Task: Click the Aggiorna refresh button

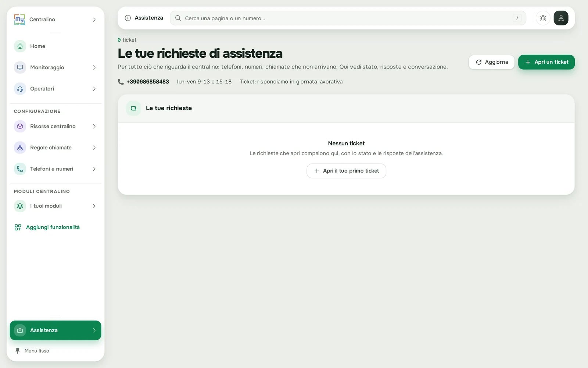Action: click(x=491, y=62)
